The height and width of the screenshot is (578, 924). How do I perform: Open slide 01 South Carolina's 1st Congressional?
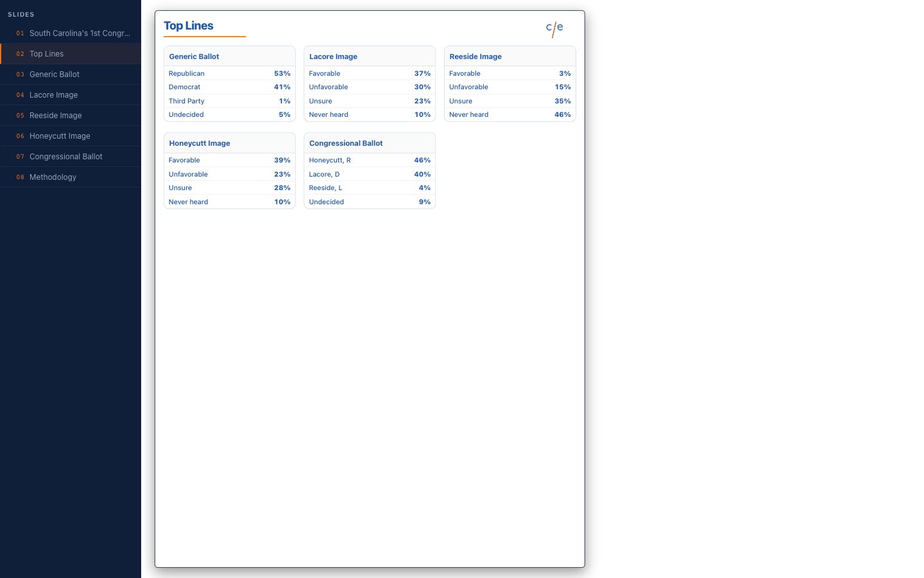tap(71, 33)
